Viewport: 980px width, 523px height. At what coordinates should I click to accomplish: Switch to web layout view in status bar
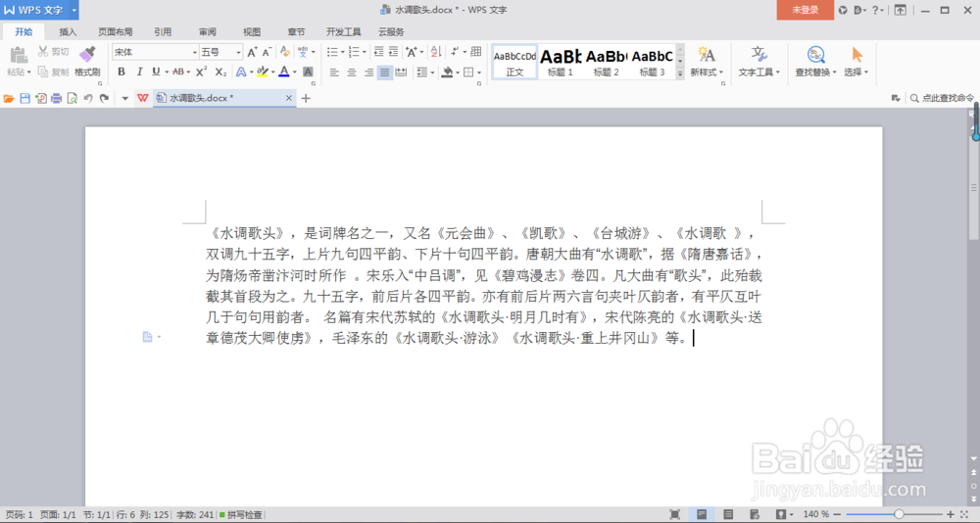point(755,514)
